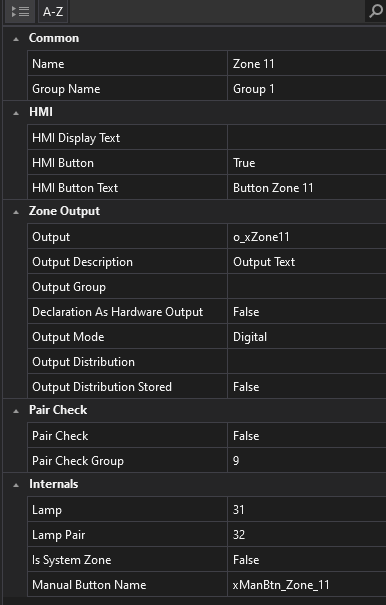
Task: Edit HMI Button Text value
Action: [x=307, y=188]
